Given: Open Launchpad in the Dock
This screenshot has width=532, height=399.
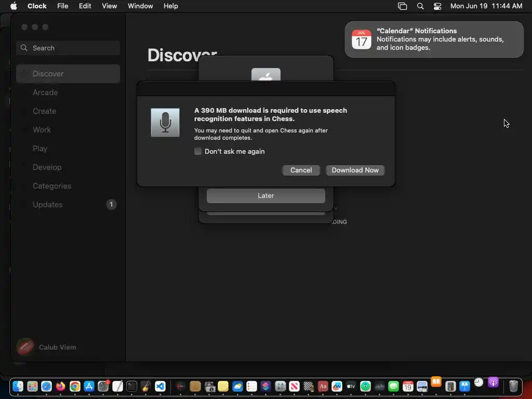Looking at the screenshot, I should click(x=32, y=386).
